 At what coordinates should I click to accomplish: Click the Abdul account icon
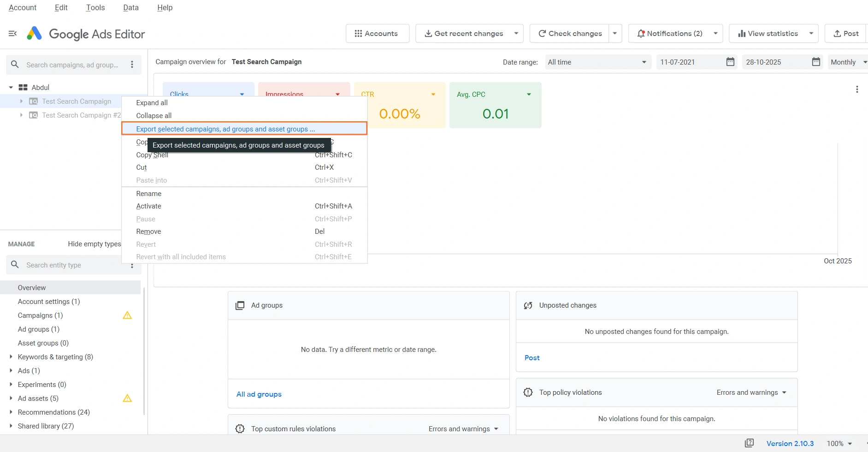point(23,87)
